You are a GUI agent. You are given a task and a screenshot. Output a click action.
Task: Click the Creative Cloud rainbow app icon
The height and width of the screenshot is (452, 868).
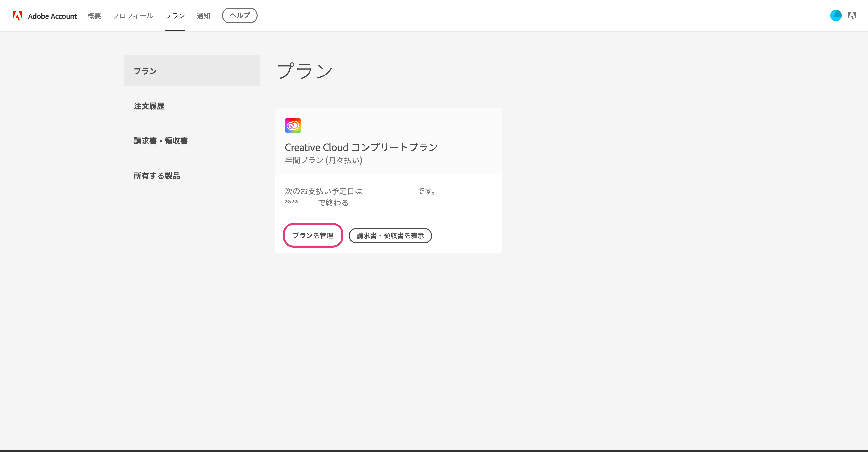tap(293, 125)
